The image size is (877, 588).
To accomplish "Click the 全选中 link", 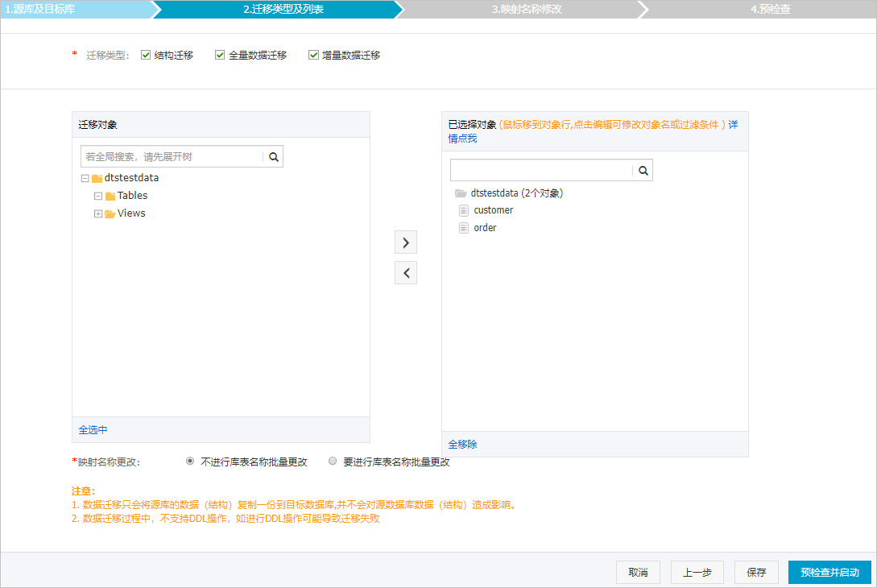I will pos(93,430).
